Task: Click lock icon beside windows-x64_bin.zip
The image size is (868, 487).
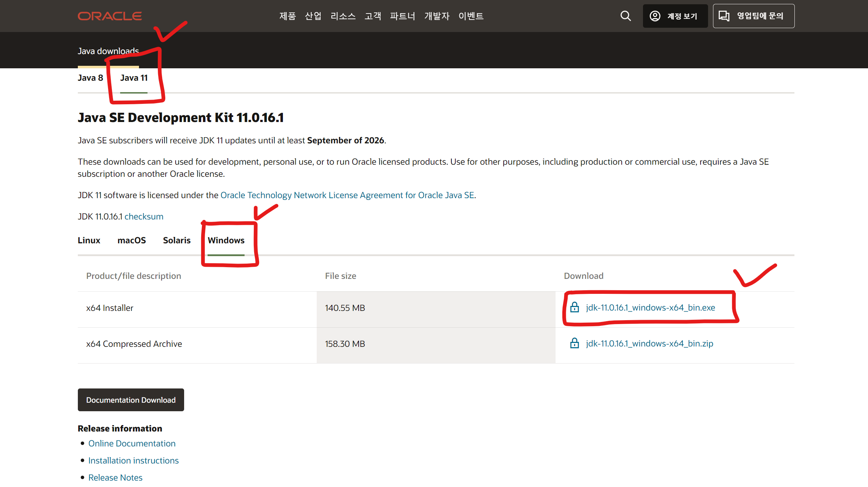Action: pyautogui.click(x=574, y=343)
